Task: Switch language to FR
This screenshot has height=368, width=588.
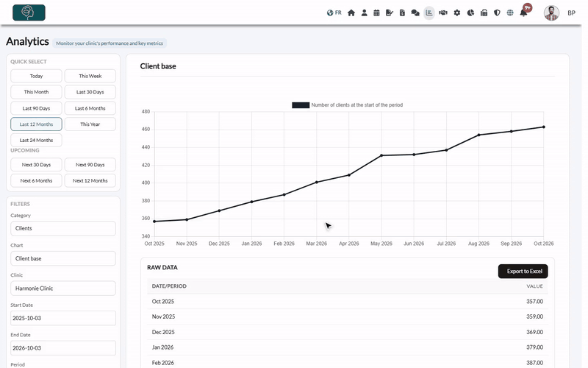Action: [x=334, y=13]
